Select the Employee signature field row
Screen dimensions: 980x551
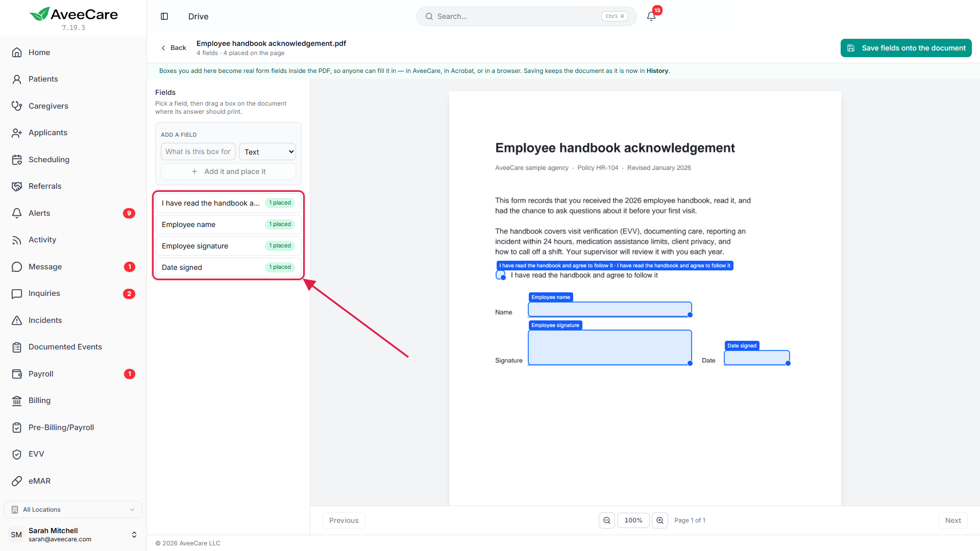point(228,246)
